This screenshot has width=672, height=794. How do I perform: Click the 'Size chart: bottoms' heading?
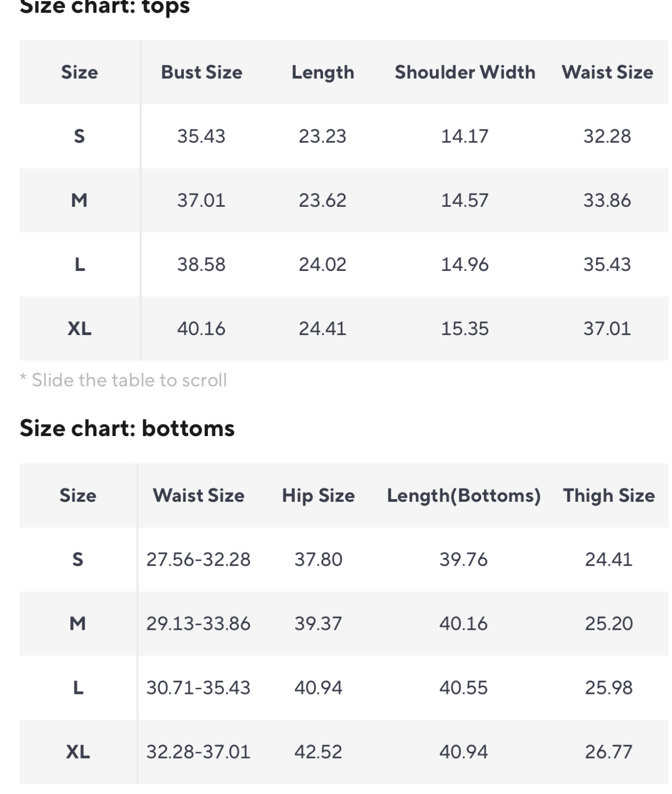tap(127, 428)
